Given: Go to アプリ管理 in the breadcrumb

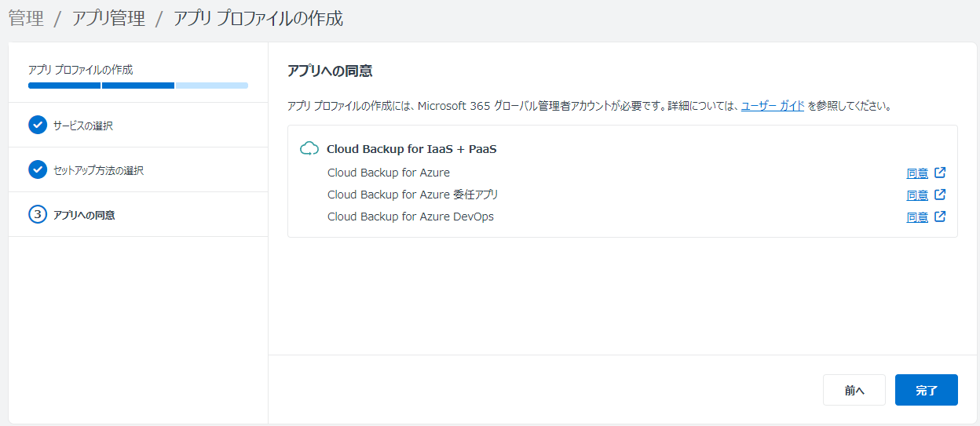Looking at the screenshot, I should point(108,19).
